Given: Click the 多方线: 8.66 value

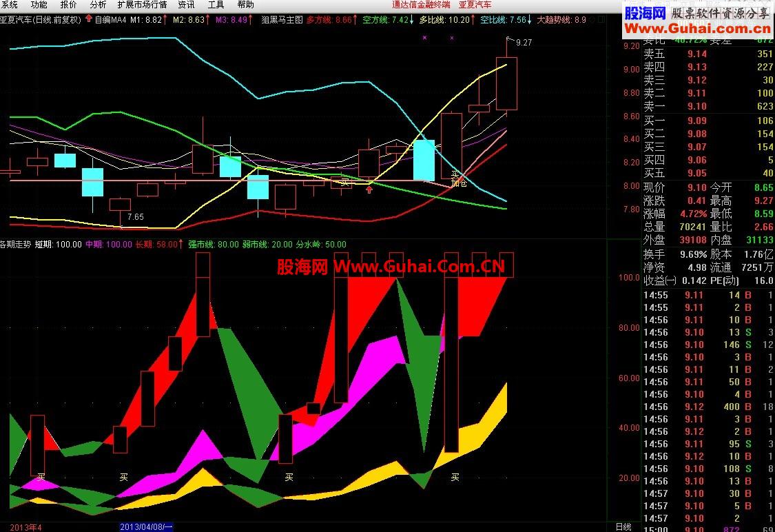Looking at the screenshot, I should (329, 20).
